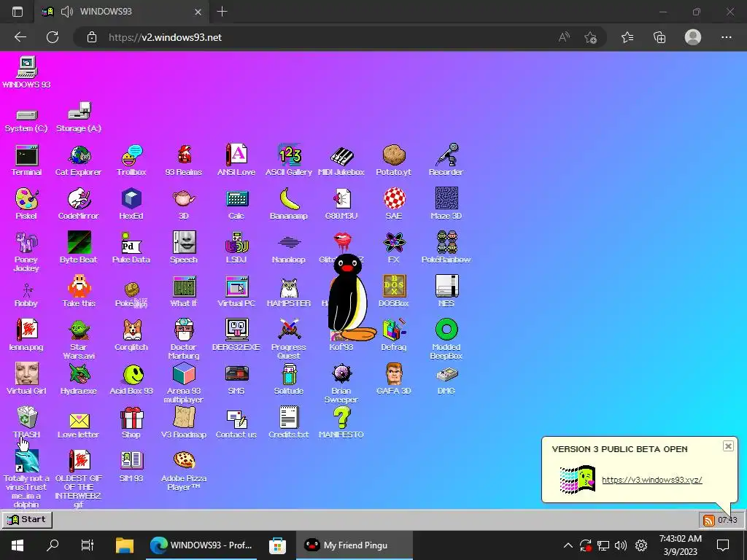Switch to My Friend Pingu taskbar item
This screenshot has width=747, height=560.
click(354, 545)
